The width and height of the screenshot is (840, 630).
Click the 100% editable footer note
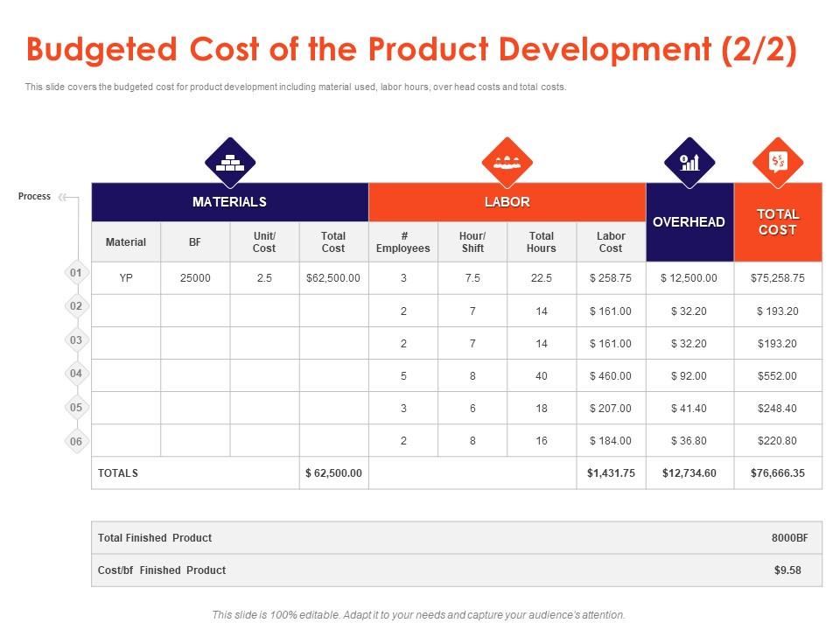coord(419,615)
